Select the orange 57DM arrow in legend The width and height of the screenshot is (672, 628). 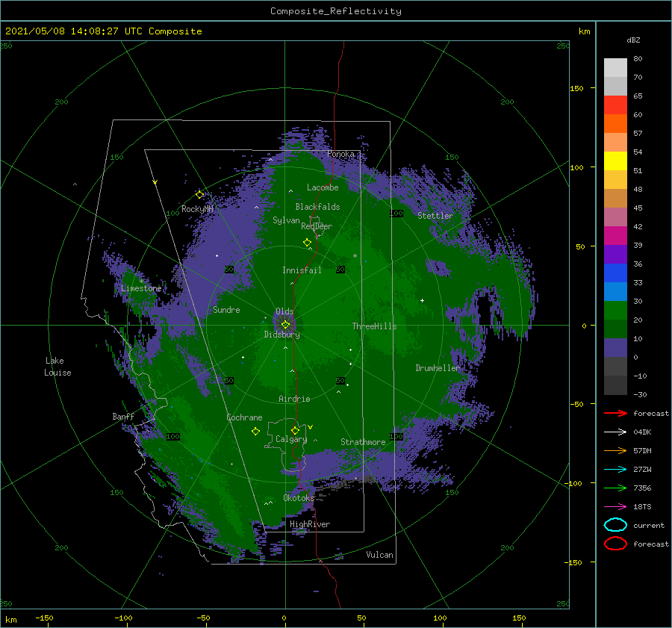tap(615, 450)
